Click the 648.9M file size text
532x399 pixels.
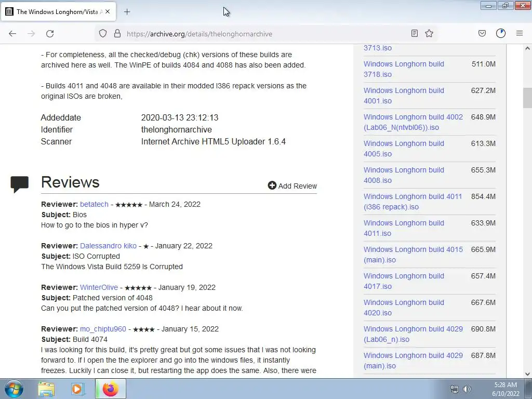coord(483,117)
